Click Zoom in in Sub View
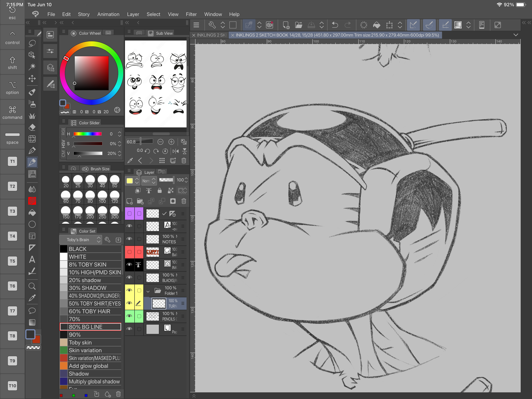The width and height of the screenshot is (532, 399). 171,142
